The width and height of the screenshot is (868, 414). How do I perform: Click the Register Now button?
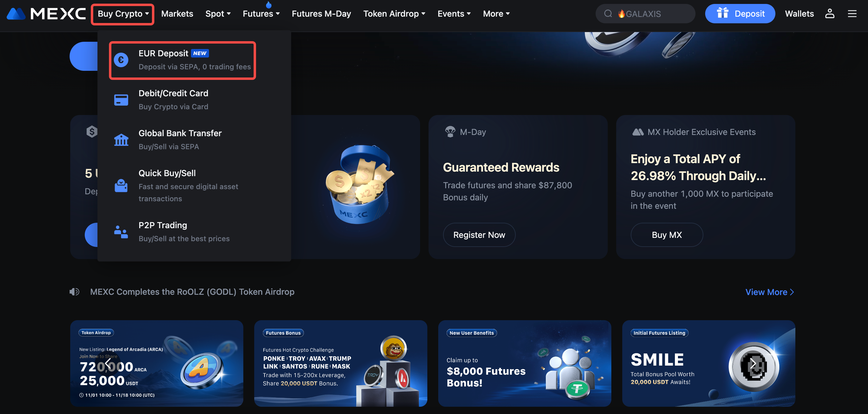click(x=479, y=235)
